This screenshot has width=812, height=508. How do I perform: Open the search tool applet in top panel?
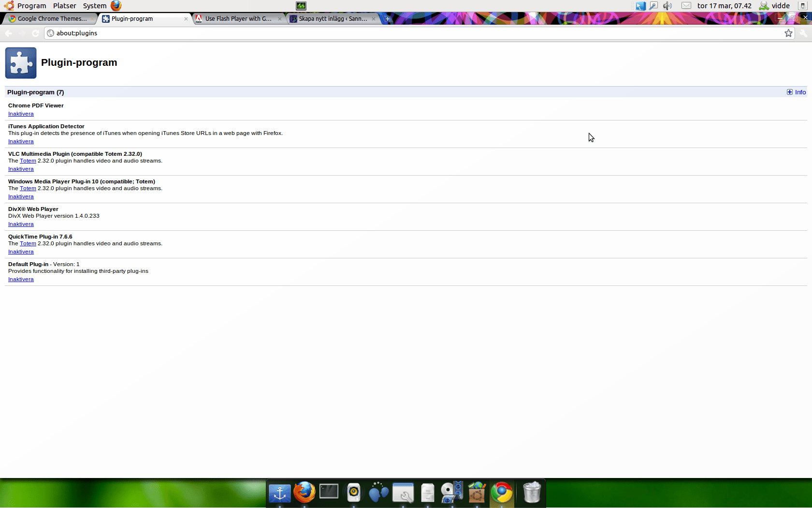coord(653,6)
